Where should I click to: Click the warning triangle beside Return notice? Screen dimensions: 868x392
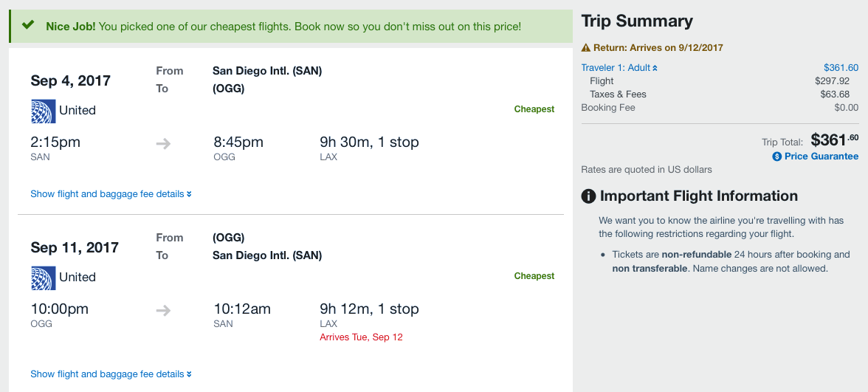pos(586,48)
